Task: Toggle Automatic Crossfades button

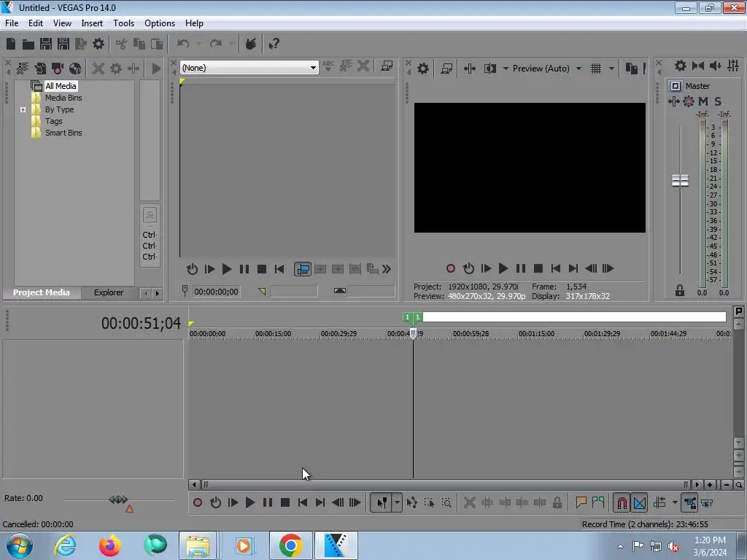Action: pos(639,502)
